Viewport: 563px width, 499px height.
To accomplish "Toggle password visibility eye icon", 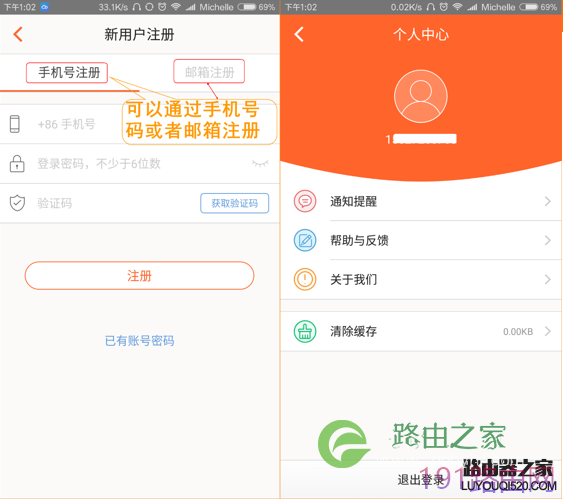I will (x=260, y=164).
